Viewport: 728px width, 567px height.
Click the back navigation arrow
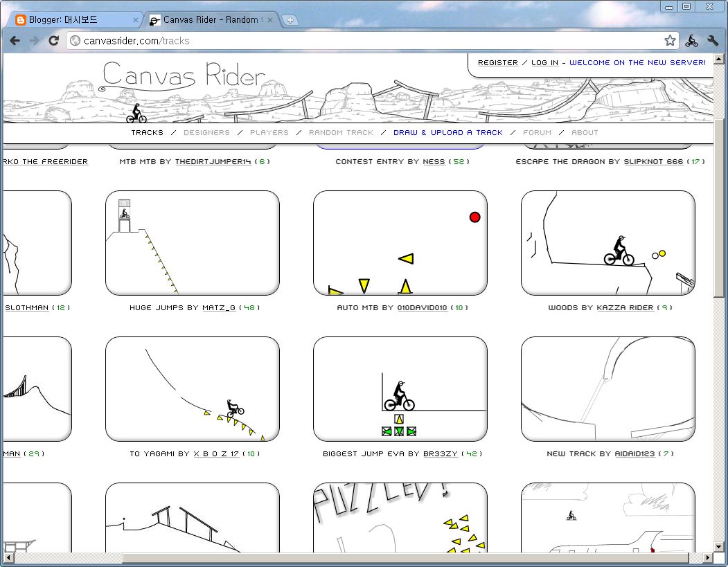[x=15, y=40]
